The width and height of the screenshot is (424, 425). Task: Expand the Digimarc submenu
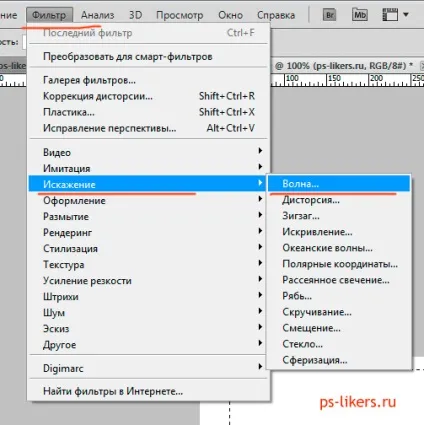[149, 368]
